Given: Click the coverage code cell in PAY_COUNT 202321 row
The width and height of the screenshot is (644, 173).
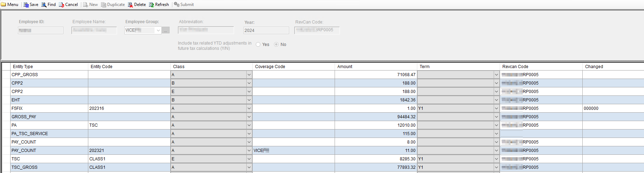Looking at the screenshot, I should point(294,151).
